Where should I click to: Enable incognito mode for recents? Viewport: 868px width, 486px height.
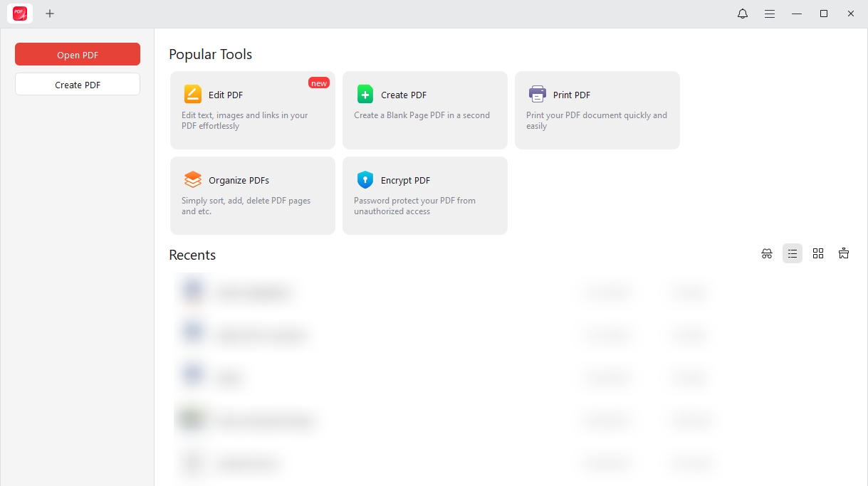pyautogui.click(x=767, y=253)
